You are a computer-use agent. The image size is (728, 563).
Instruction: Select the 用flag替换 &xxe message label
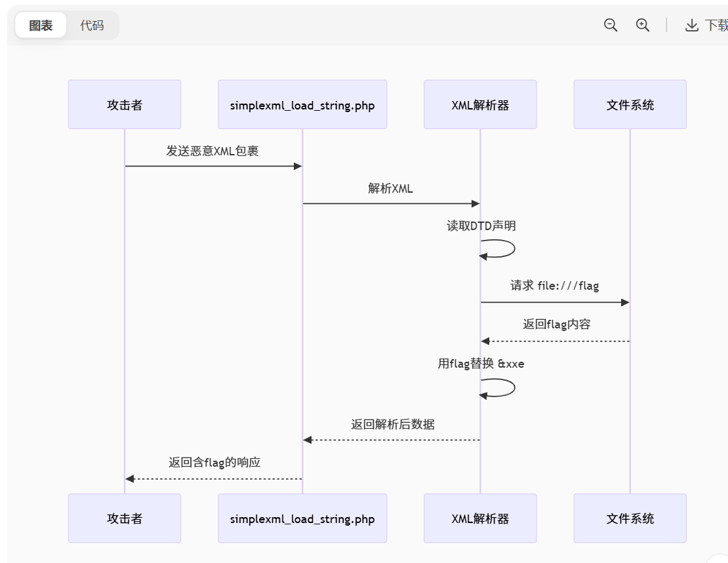(x=481, y=364)
